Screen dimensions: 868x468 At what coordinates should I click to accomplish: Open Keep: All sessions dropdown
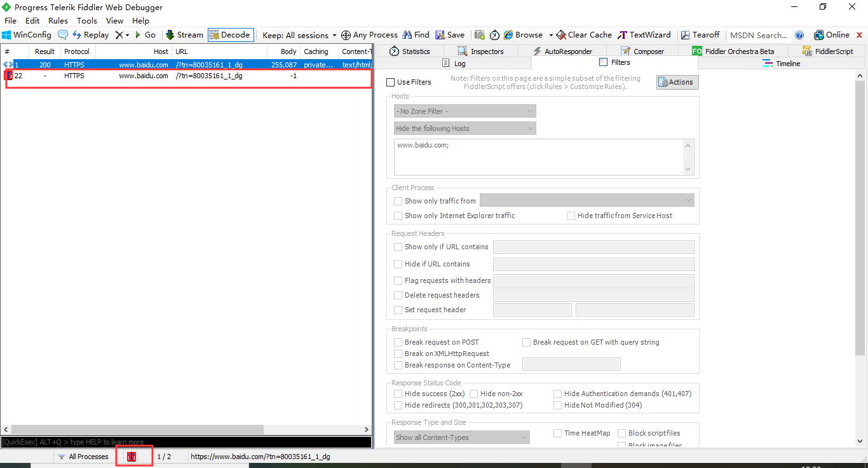pos(299,35)
